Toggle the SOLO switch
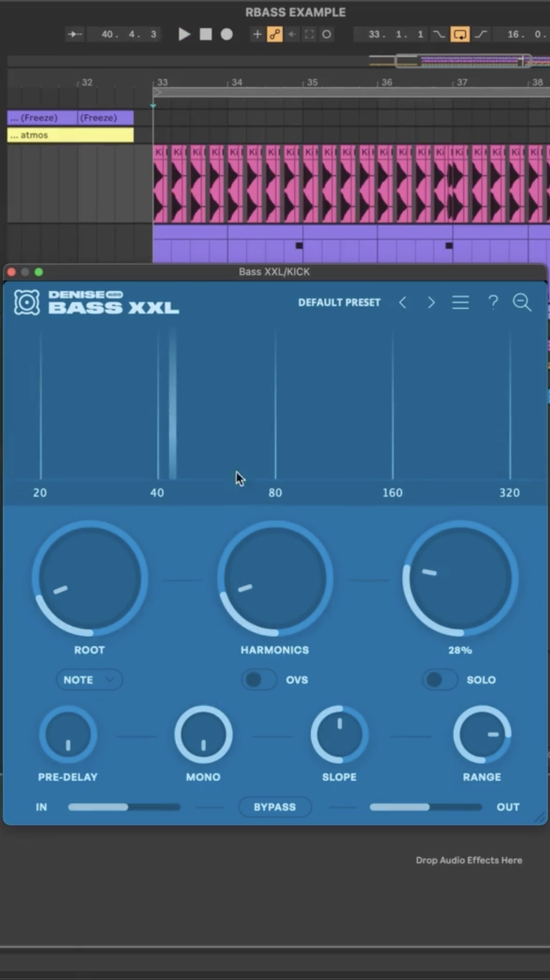Viewport: 550px width, 980px height. tap(440, 680)
